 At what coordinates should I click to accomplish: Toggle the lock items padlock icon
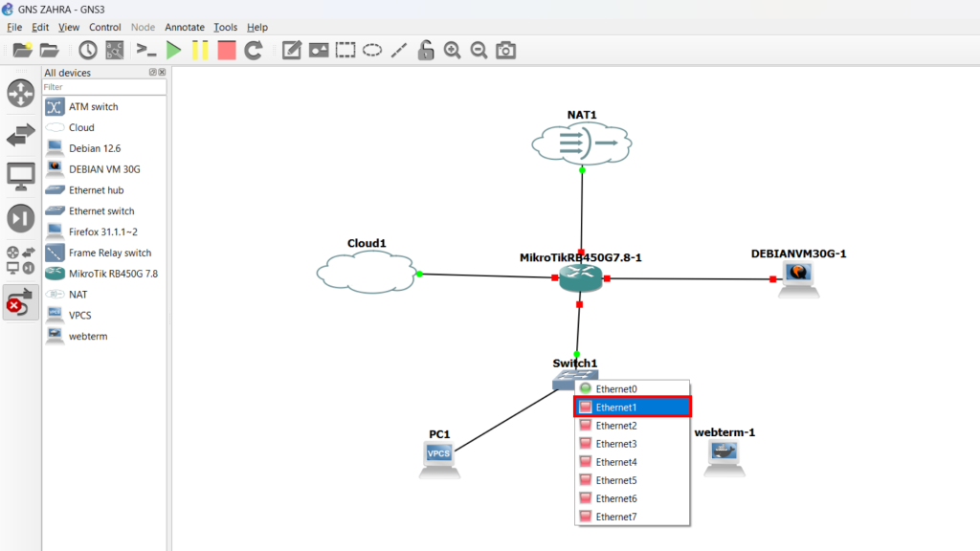(426, 51)
